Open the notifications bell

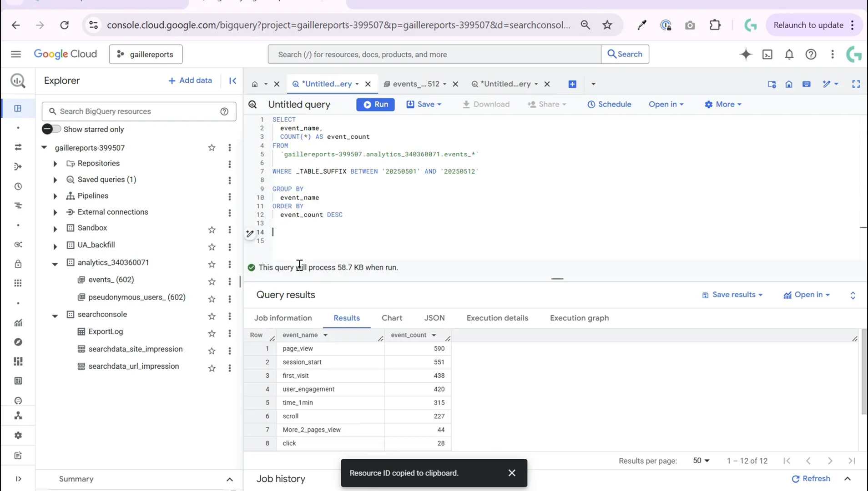point(789,55)
